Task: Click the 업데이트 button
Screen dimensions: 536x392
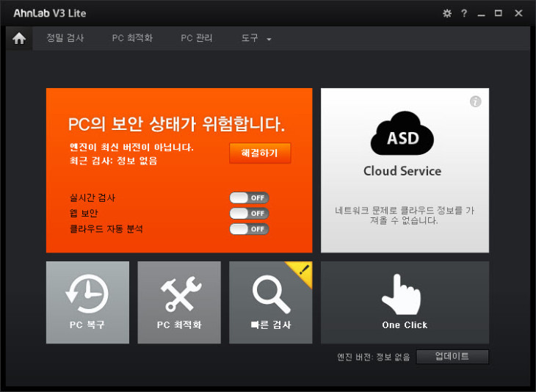Action: point(452,357)
